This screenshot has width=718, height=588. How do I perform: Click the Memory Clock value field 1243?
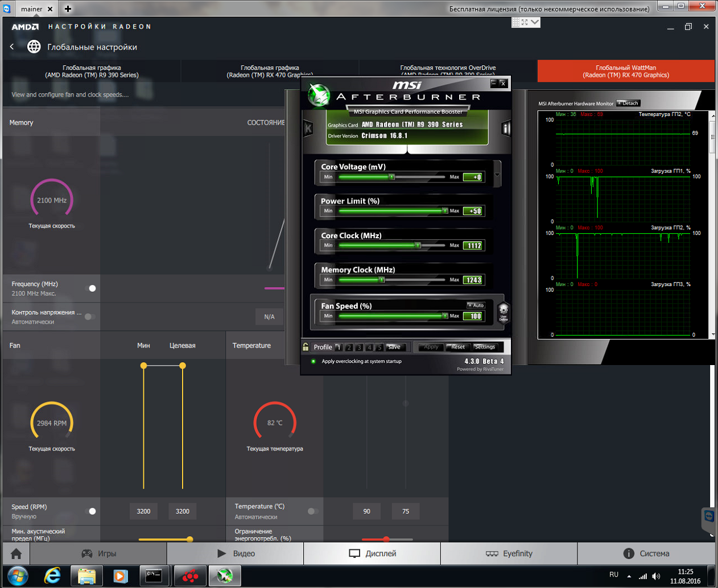coord(473,280)
